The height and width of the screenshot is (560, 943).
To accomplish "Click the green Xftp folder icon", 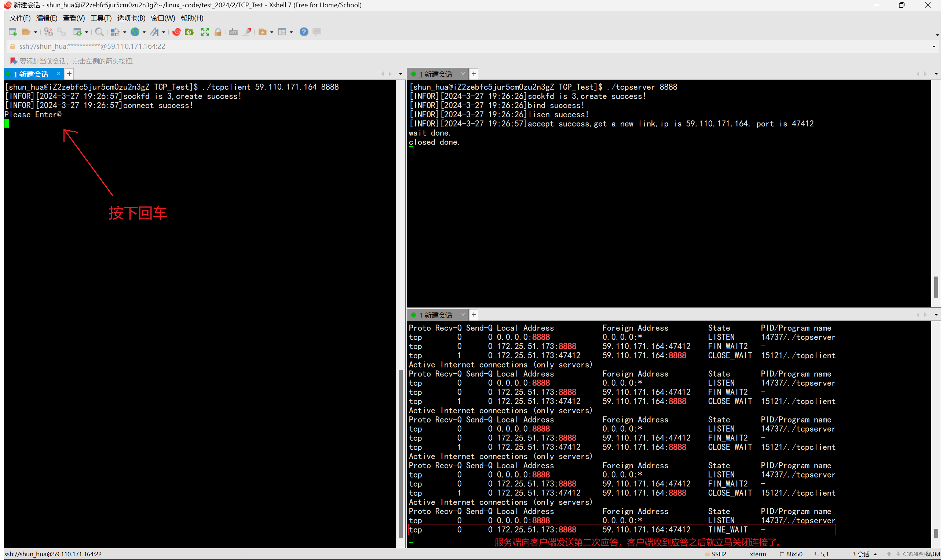I will 189,32.
